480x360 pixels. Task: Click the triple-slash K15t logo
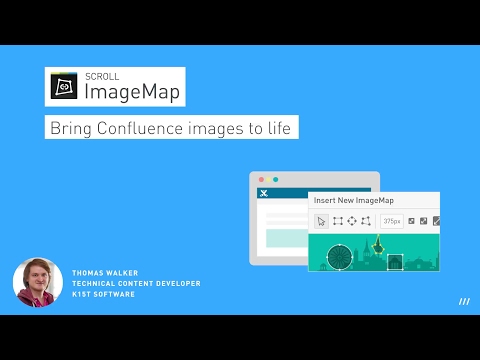point(464,302)
